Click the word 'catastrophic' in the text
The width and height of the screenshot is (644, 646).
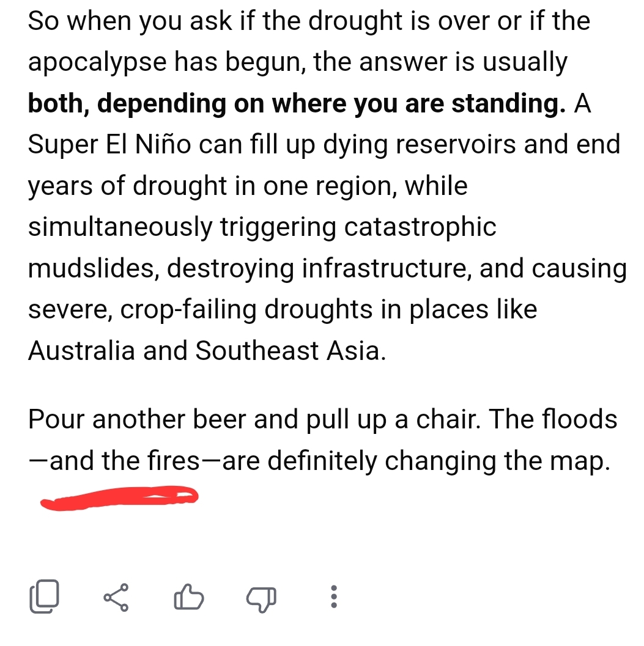(x=420, y=228)
